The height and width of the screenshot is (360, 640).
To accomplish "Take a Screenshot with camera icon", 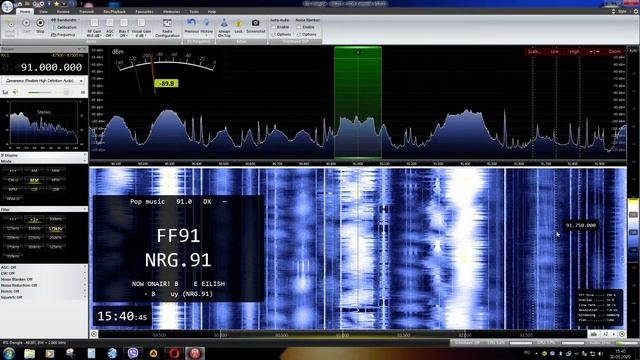I will pyautogui.click(x=256, y=25).
